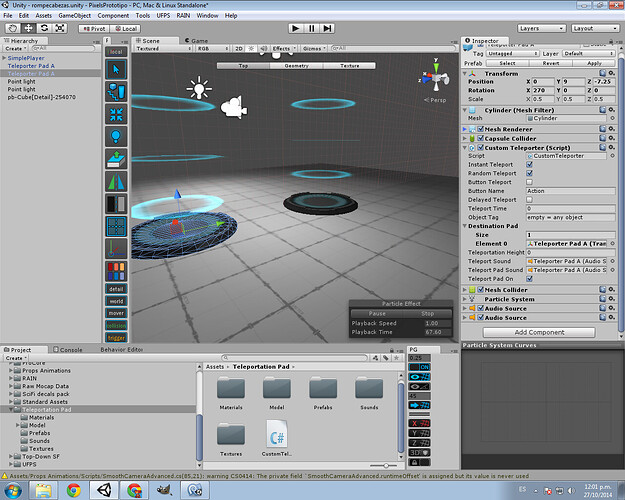The image size is (625, 500).
Task: Open Transform component help icon
Action: (603, 73)
